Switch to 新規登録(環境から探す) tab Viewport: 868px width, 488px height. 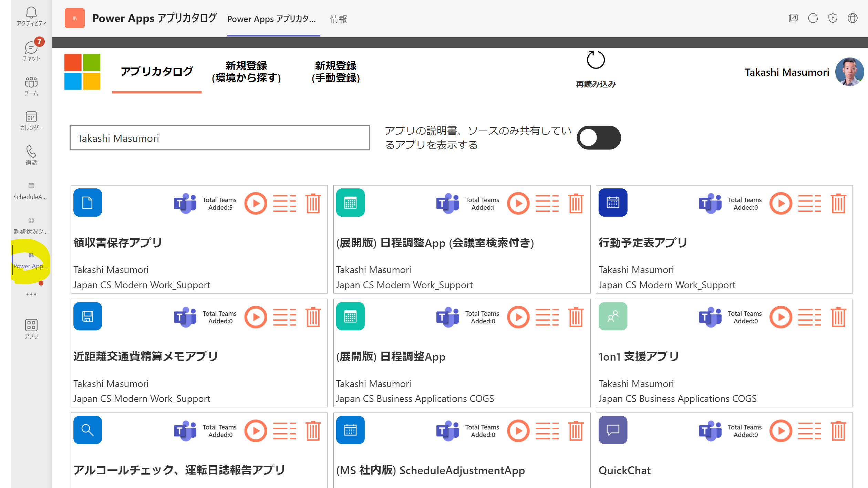pos(246,72)
